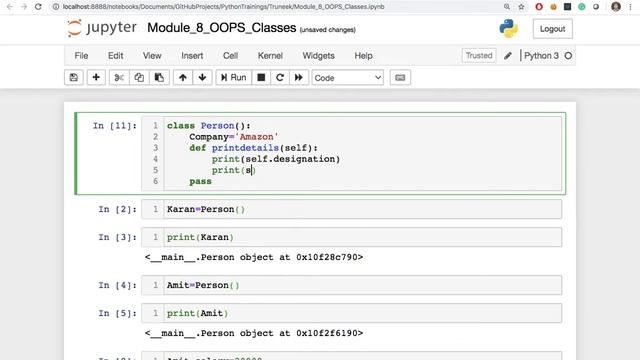Select cell containing print(Amit)
Image resolution: width=640 pixels, height=360 pixels.
[x=351, y=313]
